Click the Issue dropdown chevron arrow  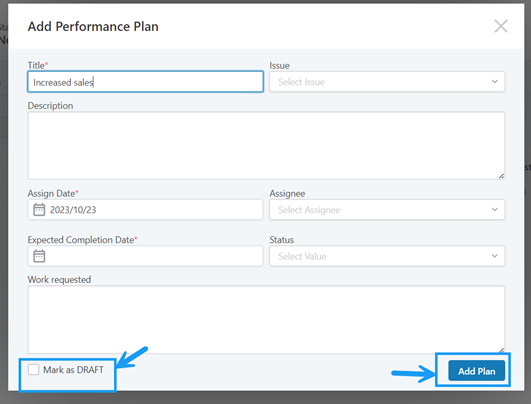click(494, 82)
